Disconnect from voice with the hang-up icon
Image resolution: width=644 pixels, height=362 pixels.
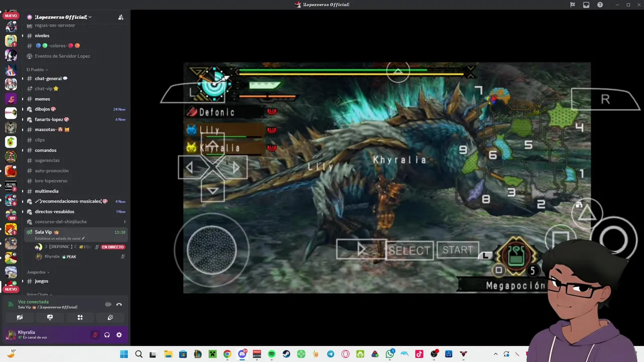(x=119, y=304)
